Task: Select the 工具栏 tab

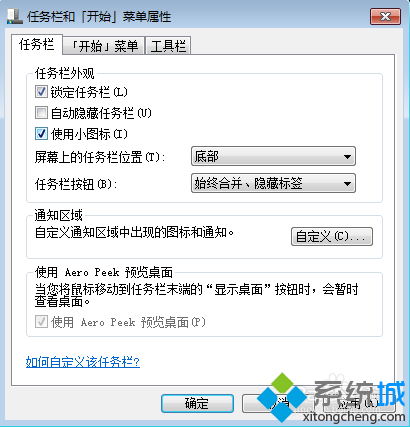Action: [x=168, y=46]
